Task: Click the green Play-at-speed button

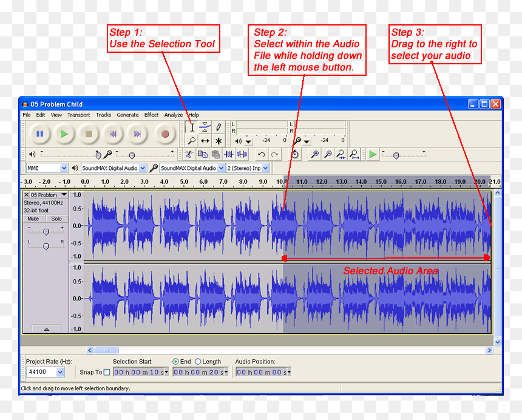Action: pos(373,154)
